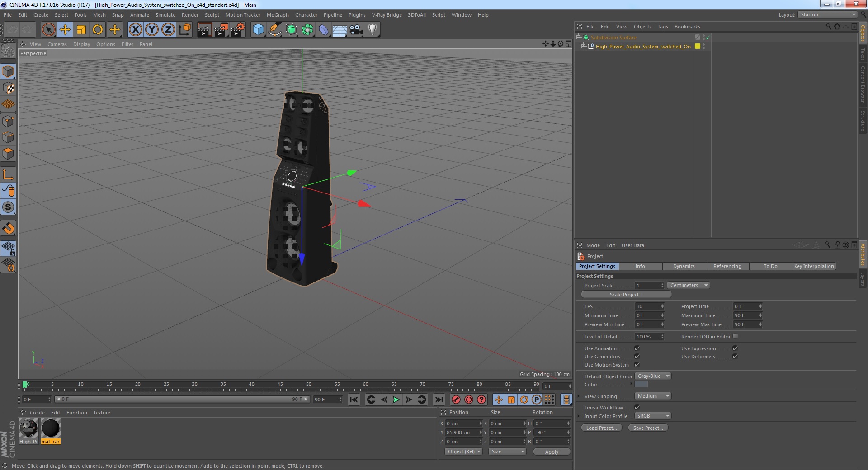This screenshot has height=470, width=868.
Task: Open the Input Color Profile sRGB dropdown
Action: click(653, 416)
